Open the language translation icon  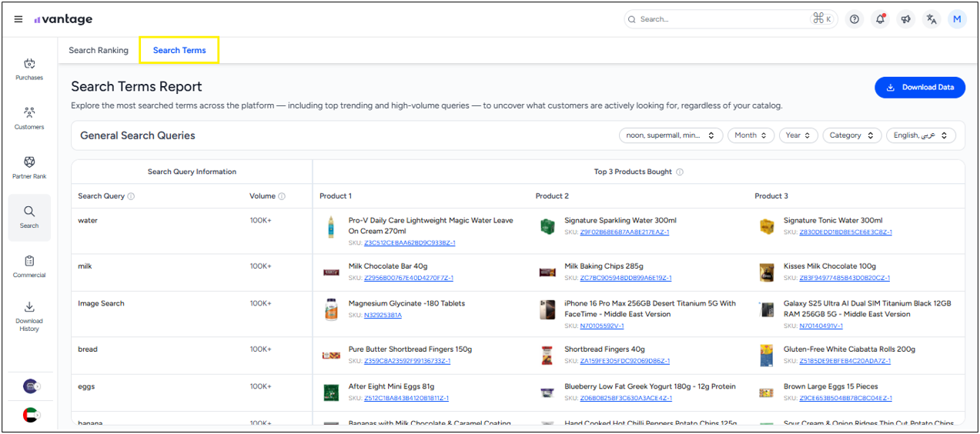932,19
